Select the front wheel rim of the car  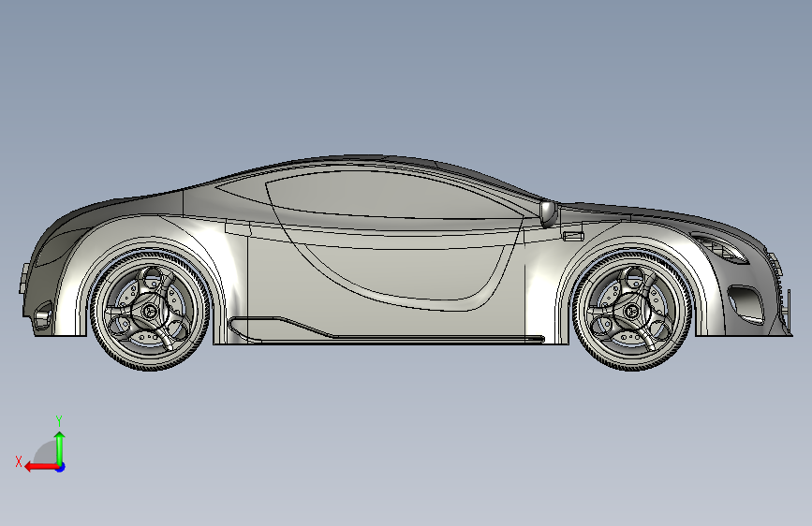pos(632,311)
